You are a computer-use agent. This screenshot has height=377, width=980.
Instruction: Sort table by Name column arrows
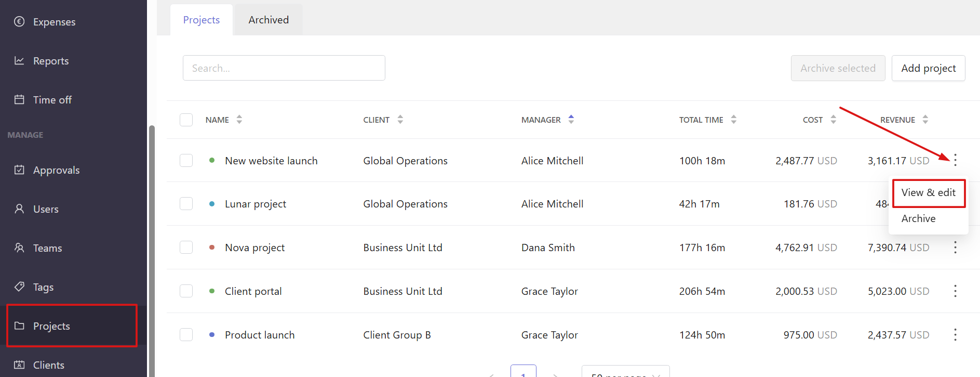point(239,120)
